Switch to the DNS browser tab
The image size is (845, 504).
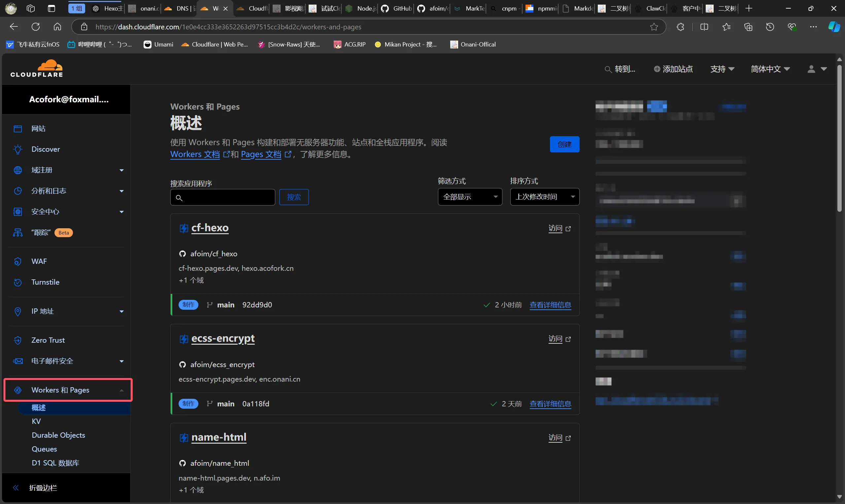click(x=179, y=9)
